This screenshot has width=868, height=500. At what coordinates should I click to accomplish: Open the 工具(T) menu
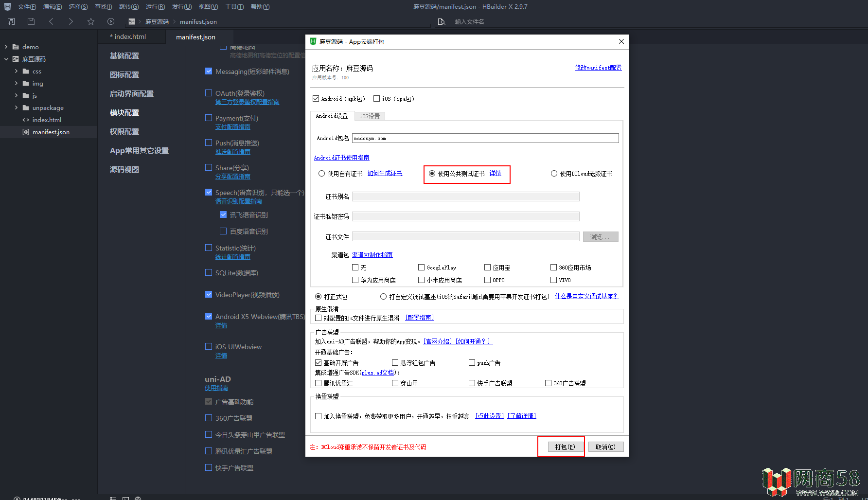[x=234, y=6]
